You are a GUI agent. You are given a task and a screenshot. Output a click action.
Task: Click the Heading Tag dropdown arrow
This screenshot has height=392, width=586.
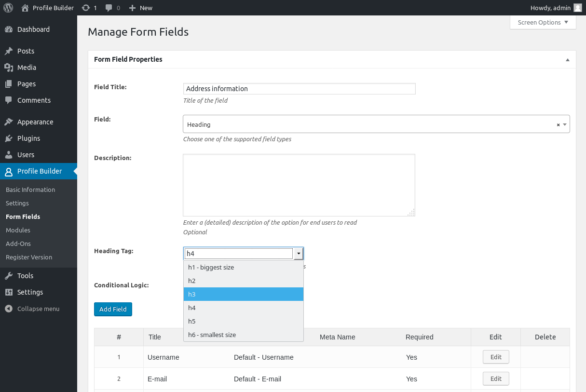click(x=299, y=254)
